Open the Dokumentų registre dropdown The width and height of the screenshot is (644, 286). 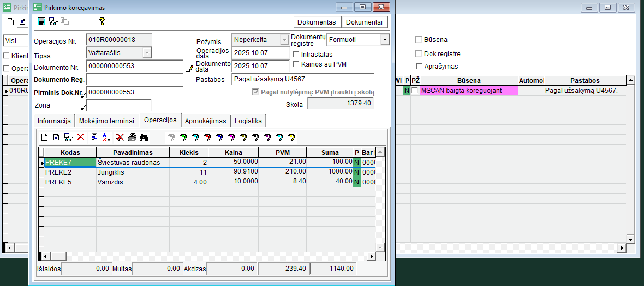pos(385,39)
